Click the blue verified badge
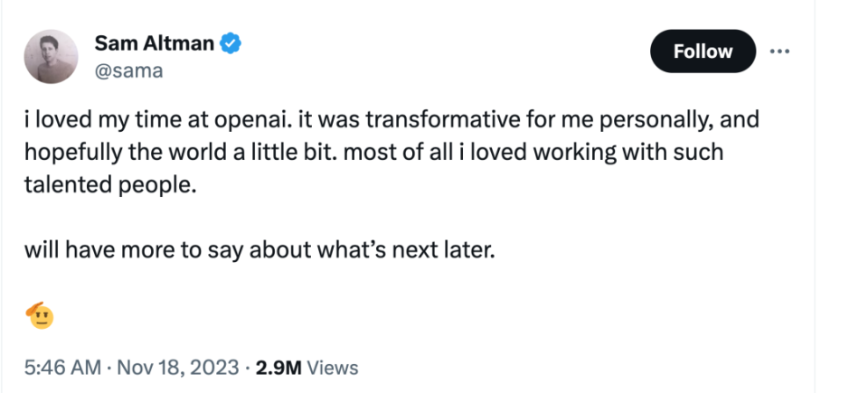This screenshot has height=393, width=868. click(231, 43)
